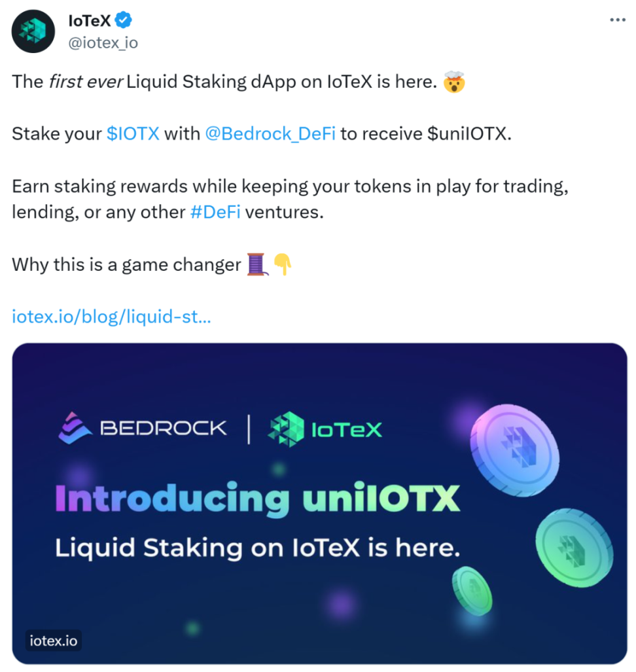636x672 pixels.
Task: Click the pointing down hand emoji
Action: 283,264
